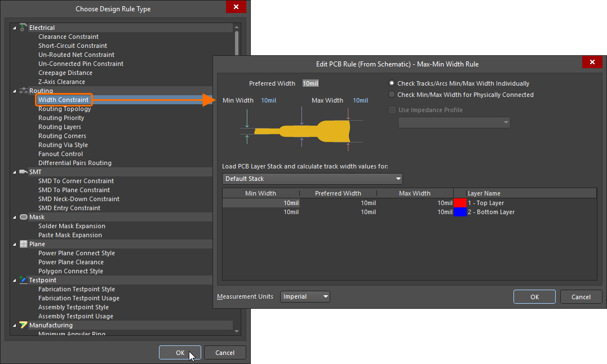Enable the Use Impedance Profile checkbox
Image resolution: width=607 pixels, height=364 pixels.
(392, 110)
